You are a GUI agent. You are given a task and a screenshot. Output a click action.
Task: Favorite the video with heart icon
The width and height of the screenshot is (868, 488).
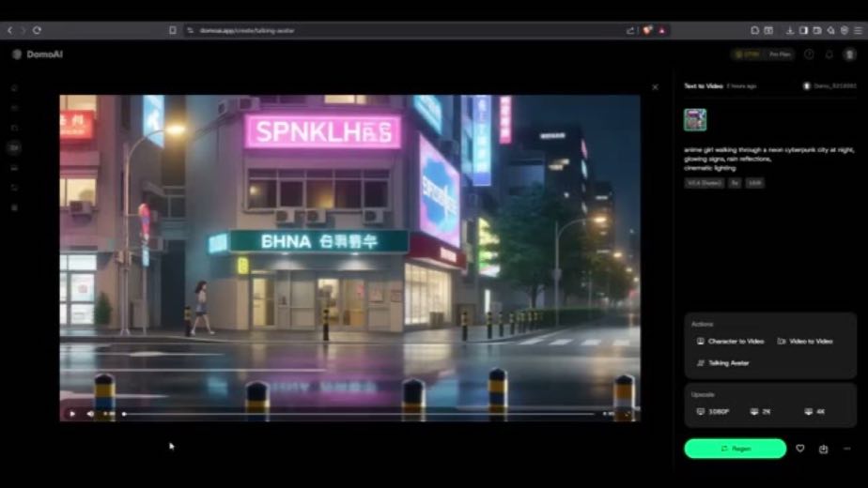point(800,449)
